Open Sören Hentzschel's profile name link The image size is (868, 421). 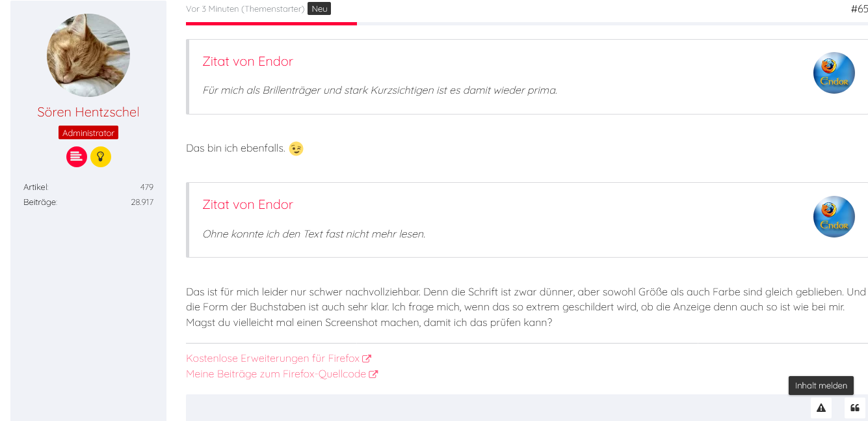88,112
